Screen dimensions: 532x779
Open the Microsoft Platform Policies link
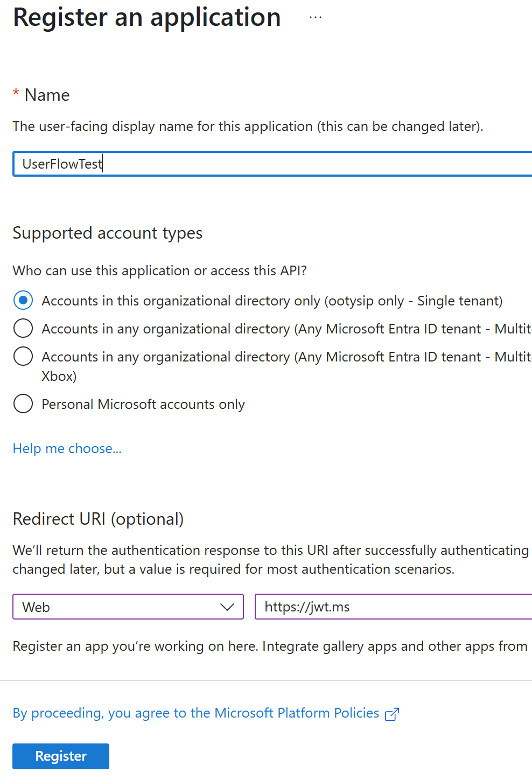pyautogui.click(x=196, y=713)
